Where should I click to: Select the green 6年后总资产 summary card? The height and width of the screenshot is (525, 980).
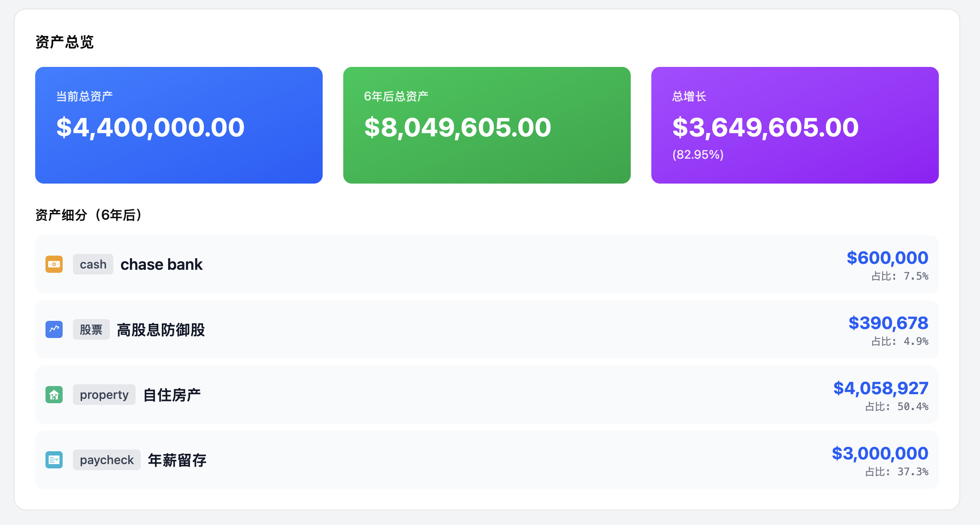tap(487, 125)
